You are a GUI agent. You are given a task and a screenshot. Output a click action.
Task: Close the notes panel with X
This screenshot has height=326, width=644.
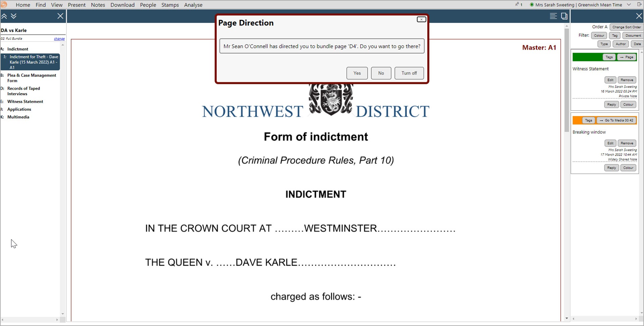coord(639,16)
